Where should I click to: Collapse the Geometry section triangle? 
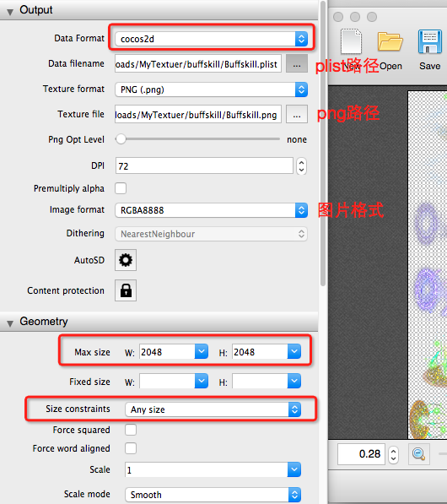(x=10, y=323)
